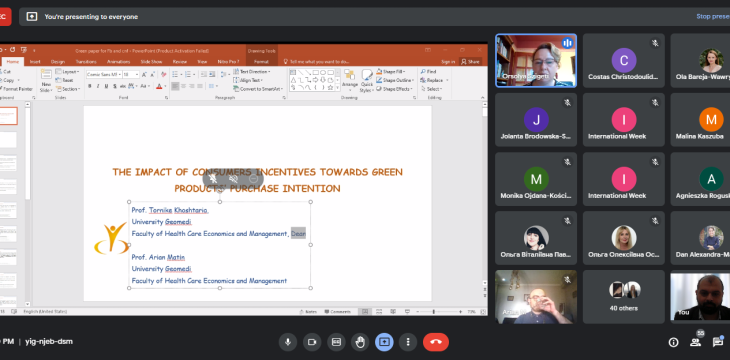The height and width of the screenshot is (360, 730).
Task: Open the font name combo box
Action: 104,75
